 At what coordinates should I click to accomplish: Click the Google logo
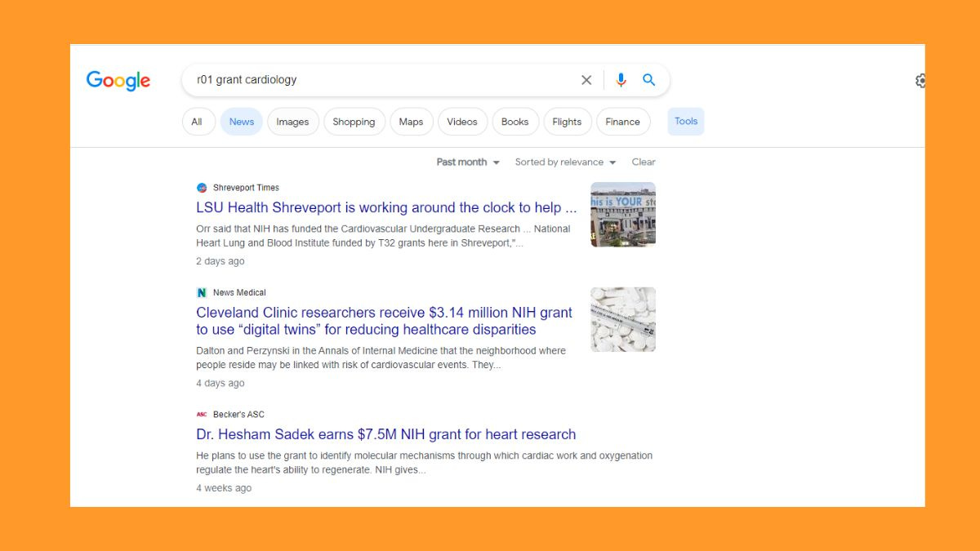[118, 81]
